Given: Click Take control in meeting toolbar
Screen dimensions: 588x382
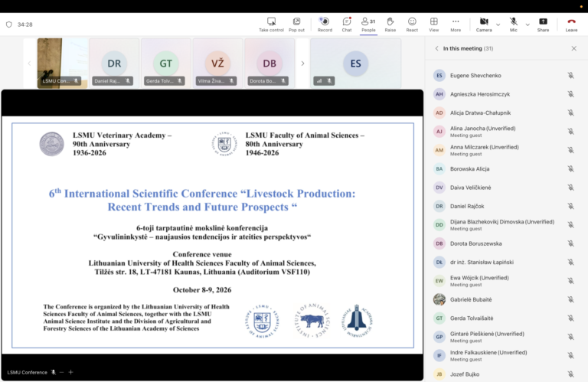Looking at the screenshot, I should click(x=271, y=24).
